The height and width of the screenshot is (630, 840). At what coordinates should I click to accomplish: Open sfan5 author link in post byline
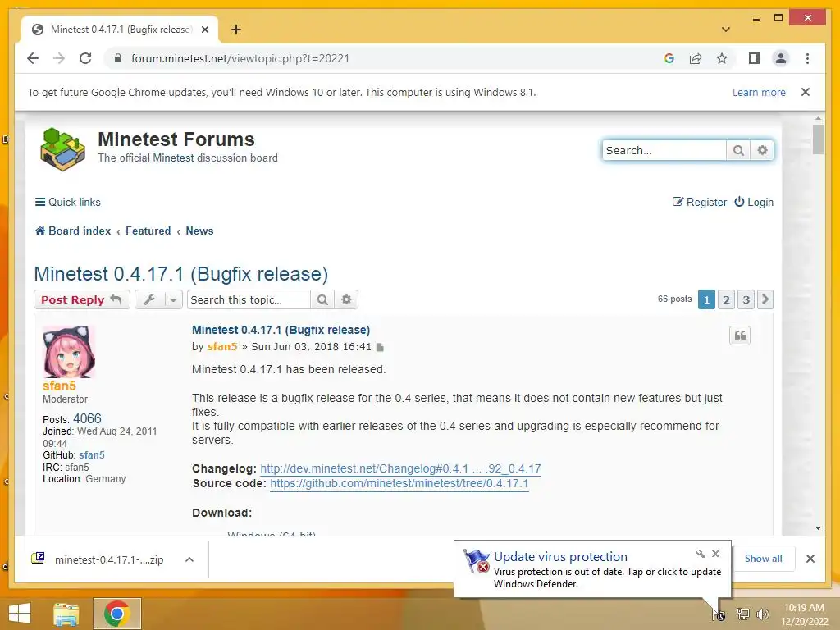click(221, 347)
